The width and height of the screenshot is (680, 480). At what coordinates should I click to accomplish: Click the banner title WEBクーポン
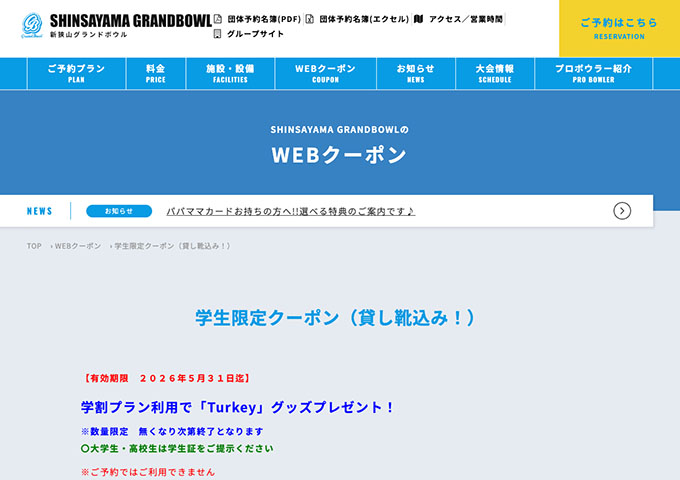click(339, 155)
